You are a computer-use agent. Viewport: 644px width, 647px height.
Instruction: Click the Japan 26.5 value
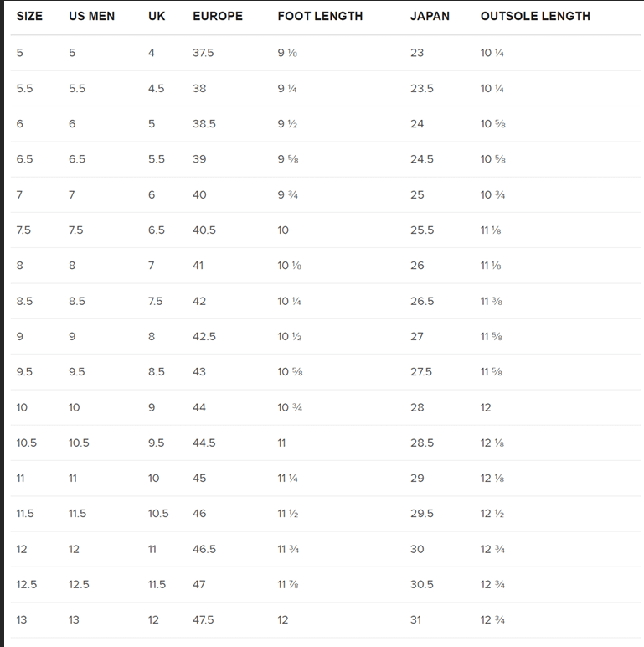pos(422,301)
